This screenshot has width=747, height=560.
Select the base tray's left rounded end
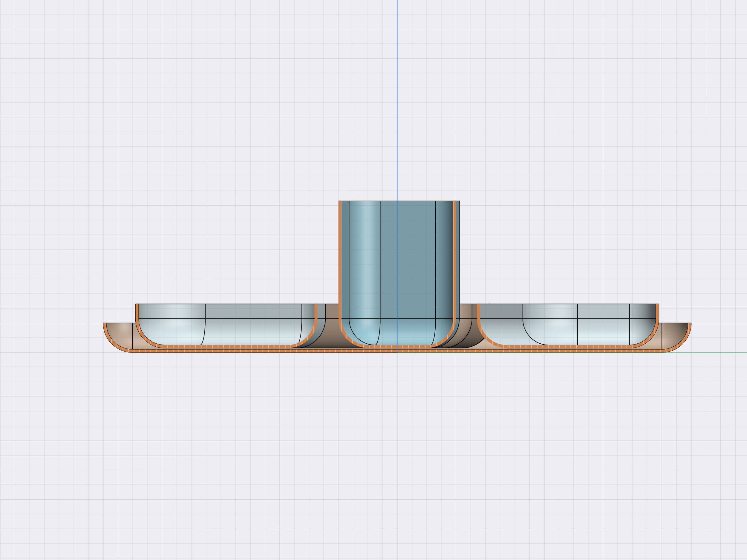click(118, 334)
